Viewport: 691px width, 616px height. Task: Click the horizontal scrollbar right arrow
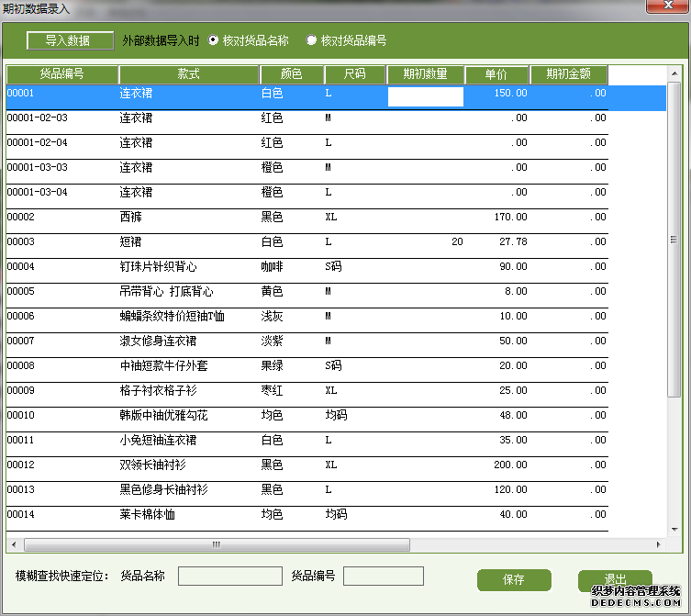(x=661, y=544)
